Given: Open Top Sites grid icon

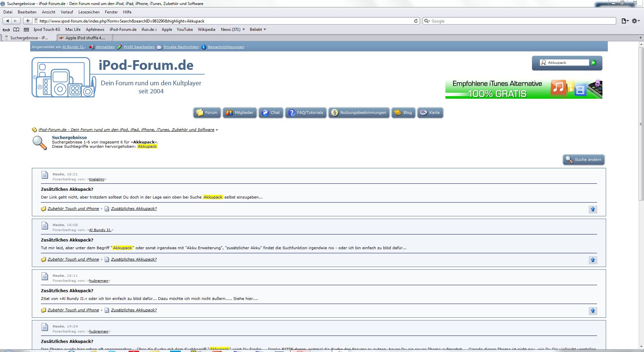Looking at the screenshot, I should [x=26, y=30].
